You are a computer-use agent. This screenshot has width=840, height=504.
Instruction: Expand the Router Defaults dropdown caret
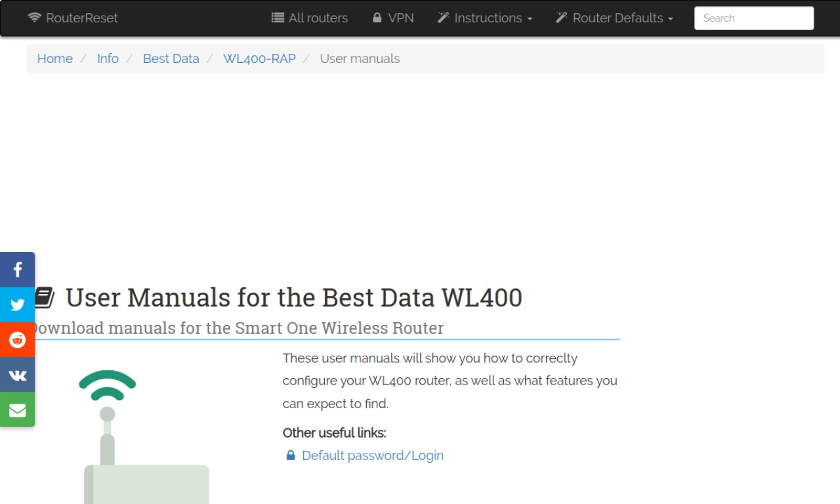pyautogui.click(x=670, y=19)
